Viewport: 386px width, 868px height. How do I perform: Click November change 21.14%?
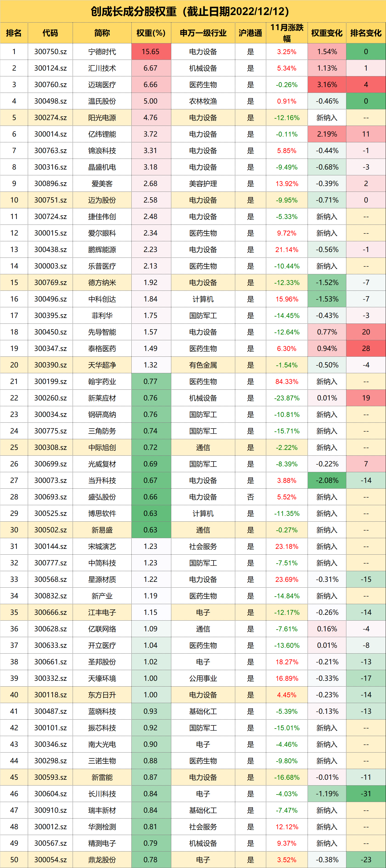[287, 250]
